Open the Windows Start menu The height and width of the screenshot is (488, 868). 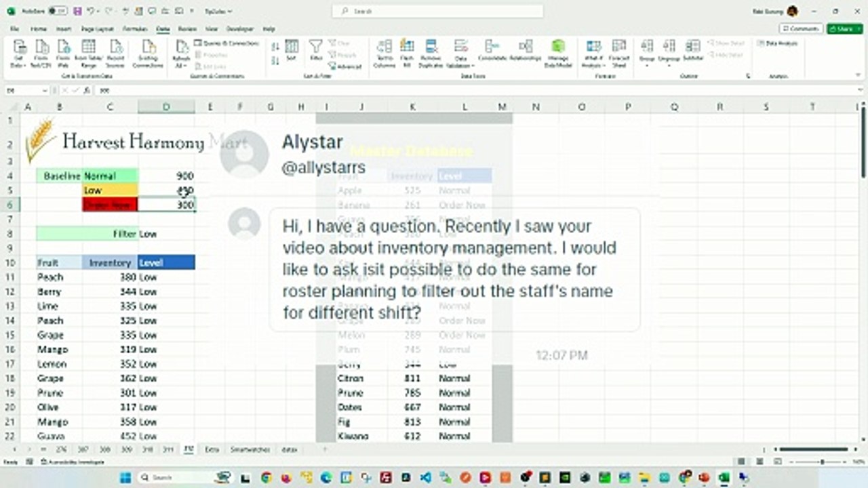coord(126,477)
